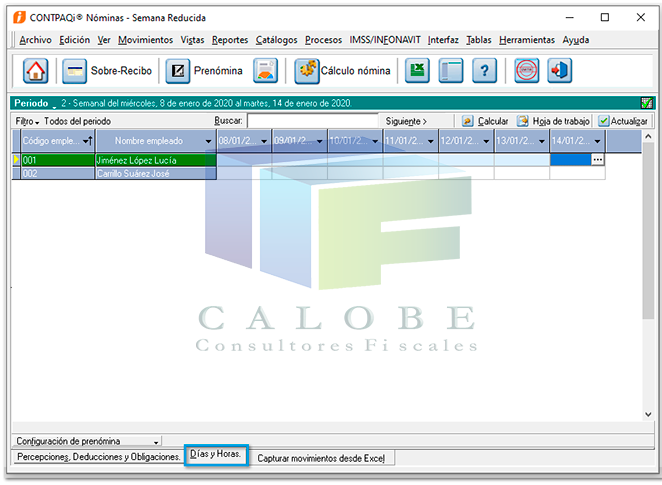Open the Periodo selector
The image size is (662, 485).
(36, 103)
